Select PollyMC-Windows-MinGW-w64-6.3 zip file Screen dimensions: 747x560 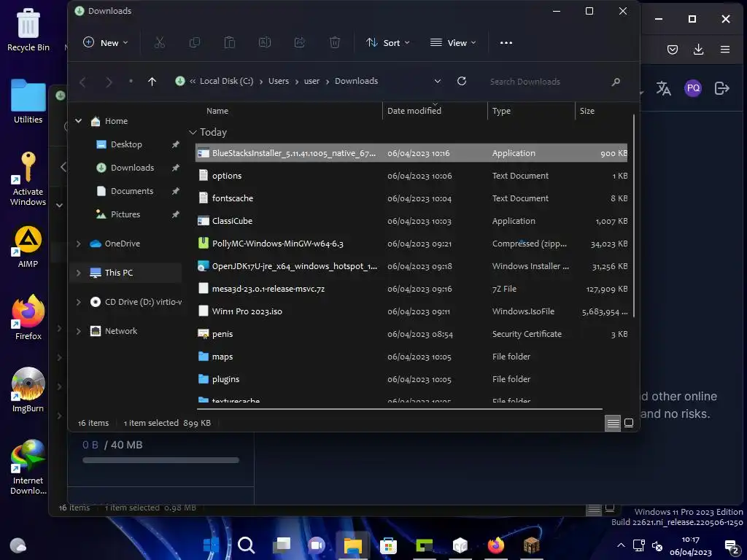pos(411,244)
